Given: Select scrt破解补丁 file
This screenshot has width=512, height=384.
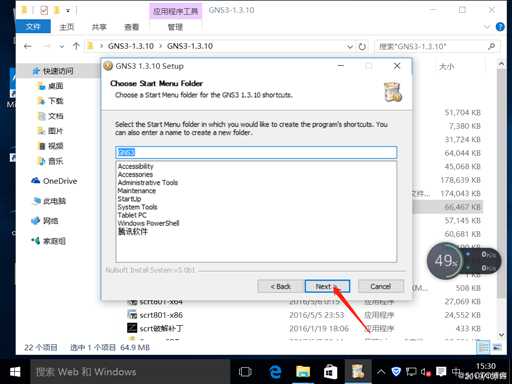Looking at the screenshot, I should pyautogui.click(x=161, y=328).
